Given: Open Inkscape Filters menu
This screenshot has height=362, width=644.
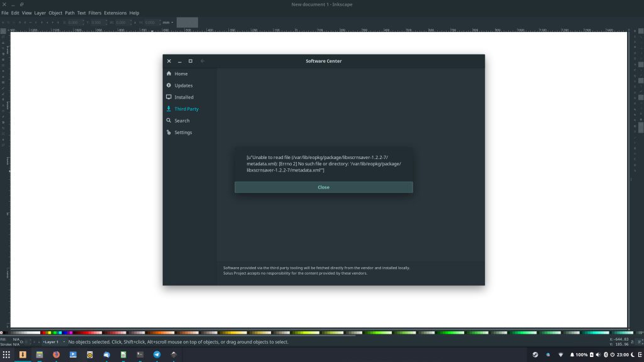Looking at the screenshot, I should [95, 13].
